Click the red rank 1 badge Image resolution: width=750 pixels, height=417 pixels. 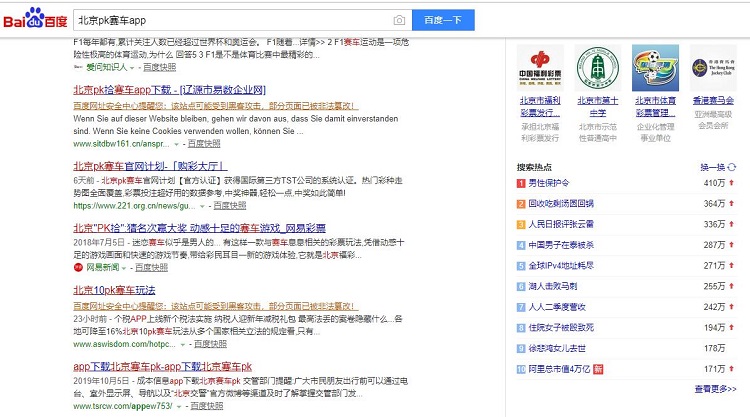click(x=521, y=183)
